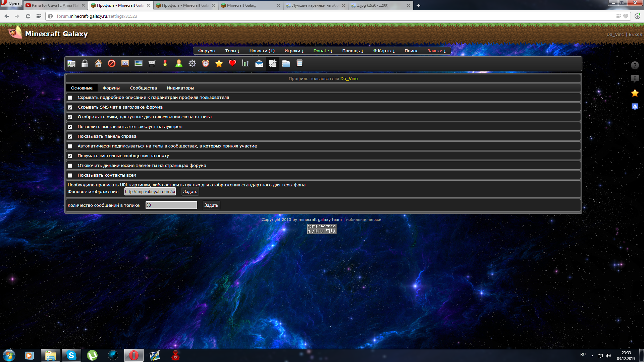Click the alarm clock icon

pos(206,63)
